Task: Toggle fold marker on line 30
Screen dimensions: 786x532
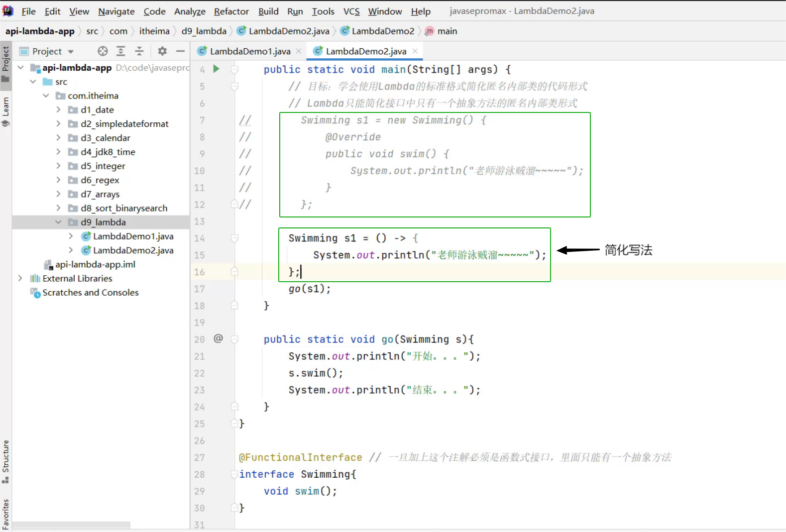Action: tap(234, 508)
